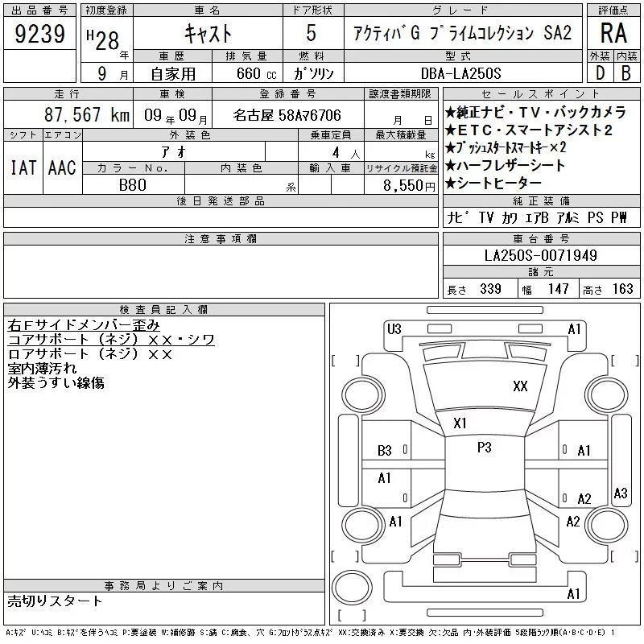Image resolution: width=644 pixels, height=644 pixels.
Task: Select registration number 名古屋 58Aﾏ6706
Action: click(287, 115)
